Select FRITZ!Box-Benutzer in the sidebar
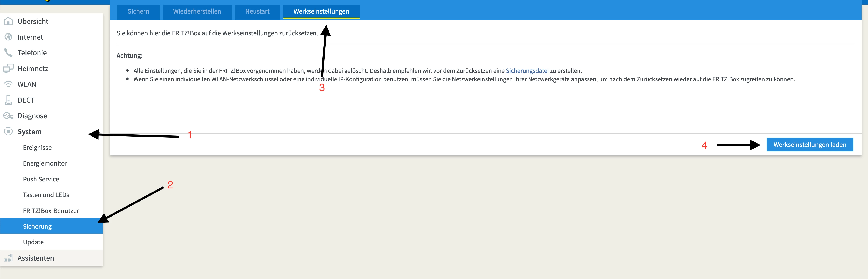The width and height of the screenshot is (868, 279). (x=50, y=211)
